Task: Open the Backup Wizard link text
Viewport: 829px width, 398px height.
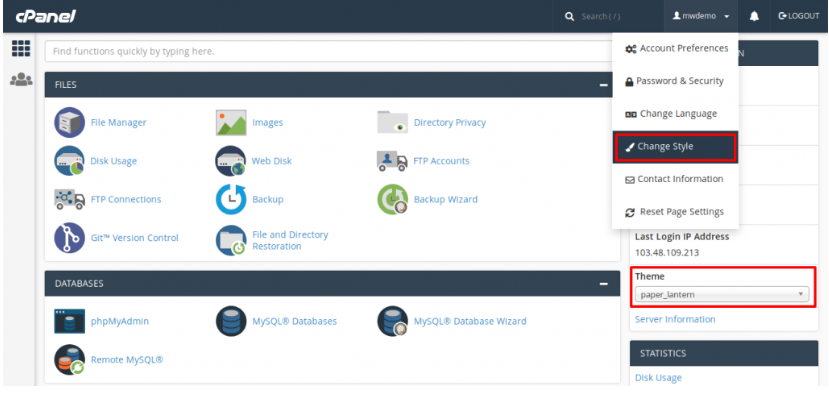Action: point(446,199)
